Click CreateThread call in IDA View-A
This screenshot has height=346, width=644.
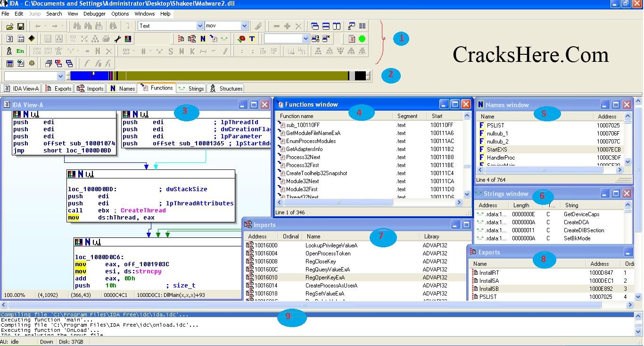tap(143, 211)
